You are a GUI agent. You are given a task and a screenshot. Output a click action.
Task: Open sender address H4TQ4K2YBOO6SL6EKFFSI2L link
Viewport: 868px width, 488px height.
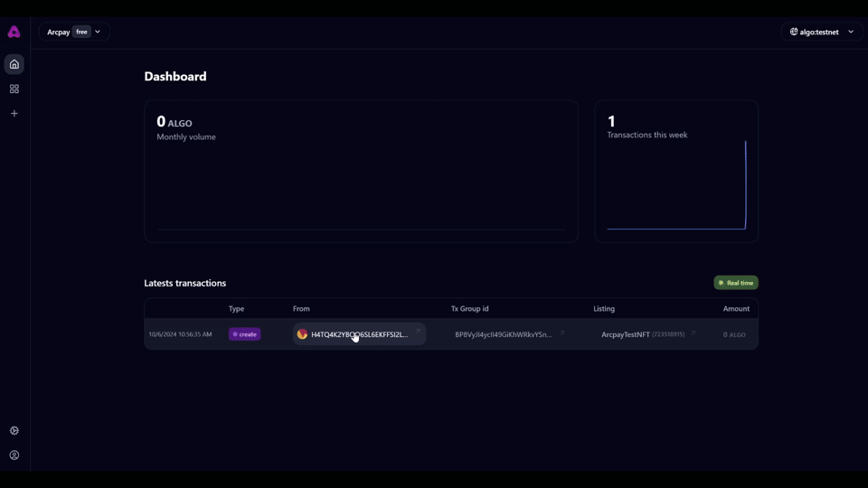point(360,334)
